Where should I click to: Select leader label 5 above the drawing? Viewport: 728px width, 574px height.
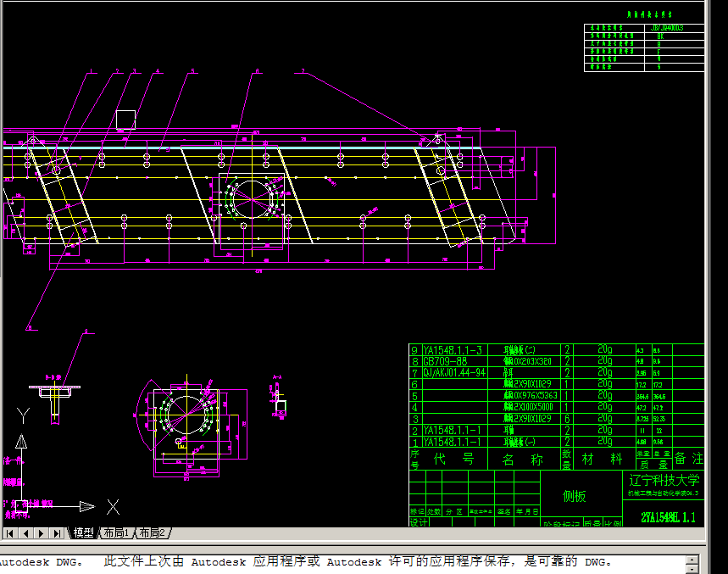(x=192, y=71)
